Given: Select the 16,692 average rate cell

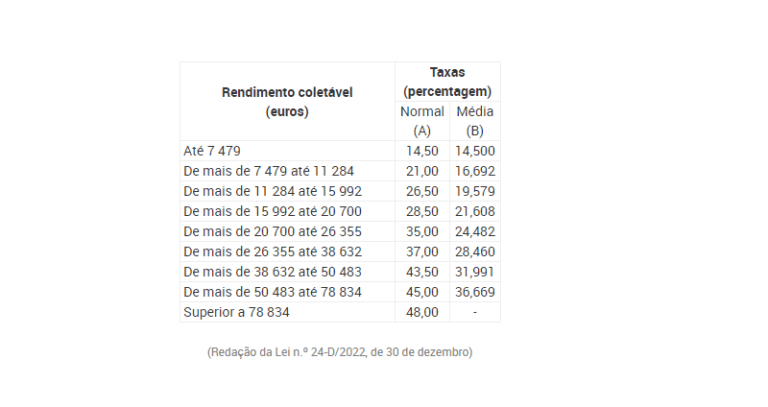Looking at the screenshot, I should click(x=475, y=171).
